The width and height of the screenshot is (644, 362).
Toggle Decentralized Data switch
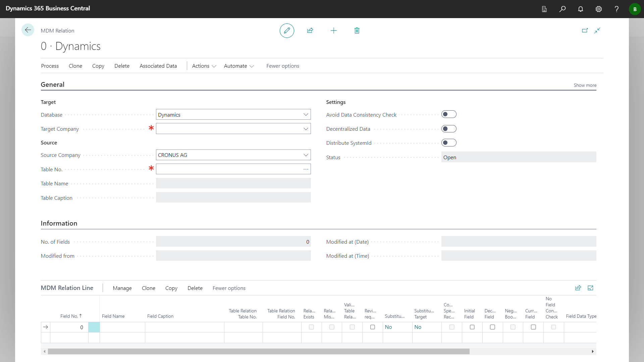tap(449, 129)
